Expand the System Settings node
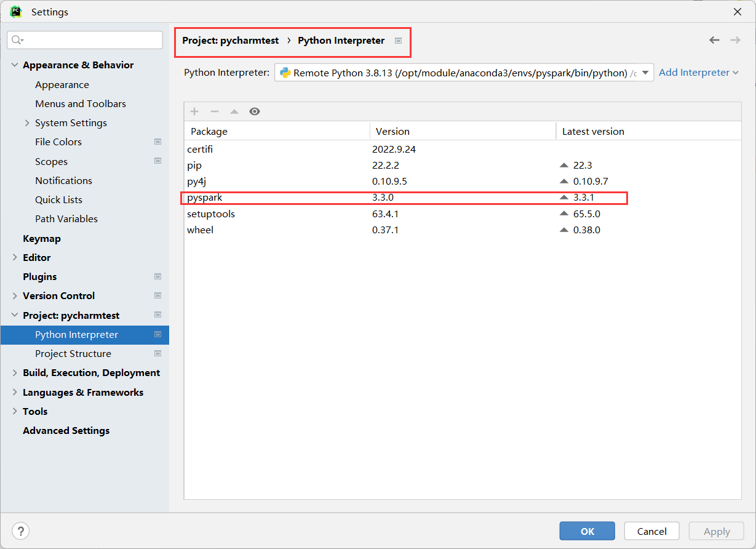The width and height of the screenshot is (756, 549). (27, 123)
